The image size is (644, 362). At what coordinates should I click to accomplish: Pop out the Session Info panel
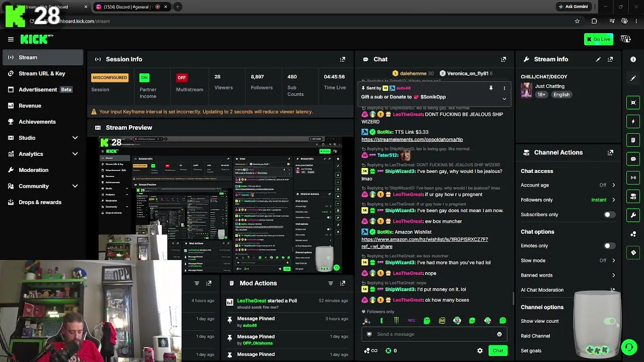tap(343, 59)
